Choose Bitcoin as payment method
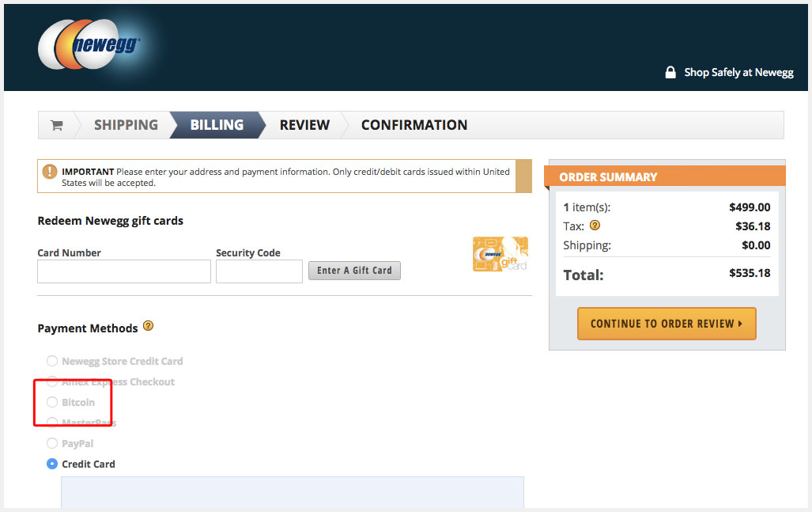Image resolution: width=812 pixels, height=512 pixels. coord(51,402)
